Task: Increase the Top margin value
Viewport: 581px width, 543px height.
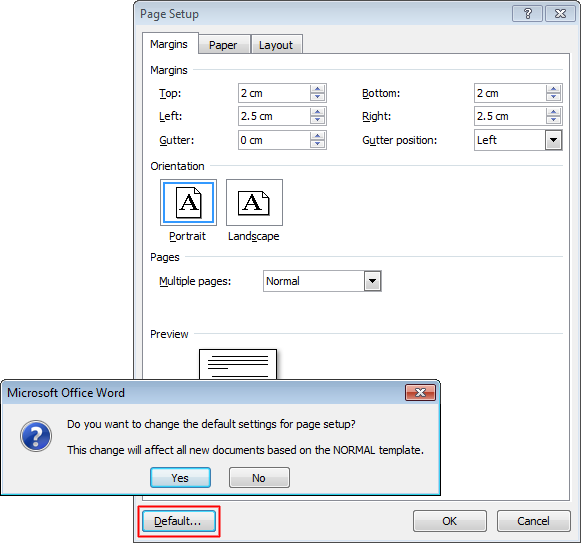Action: [x=318, y=89]
